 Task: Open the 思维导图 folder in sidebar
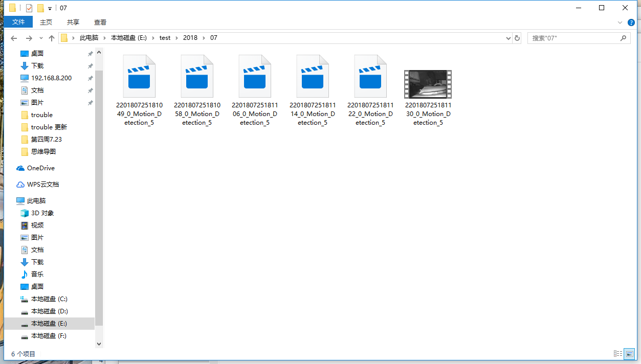click(x=43, y=151)
